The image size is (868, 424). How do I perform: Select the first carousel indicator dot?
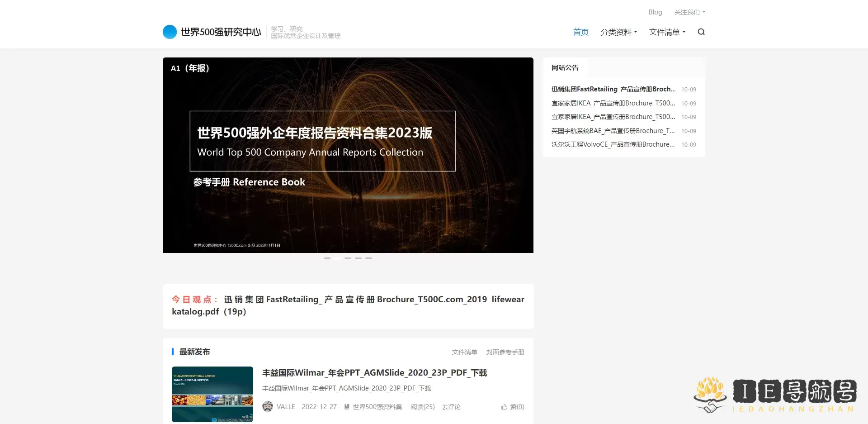(x=327, y=258)
